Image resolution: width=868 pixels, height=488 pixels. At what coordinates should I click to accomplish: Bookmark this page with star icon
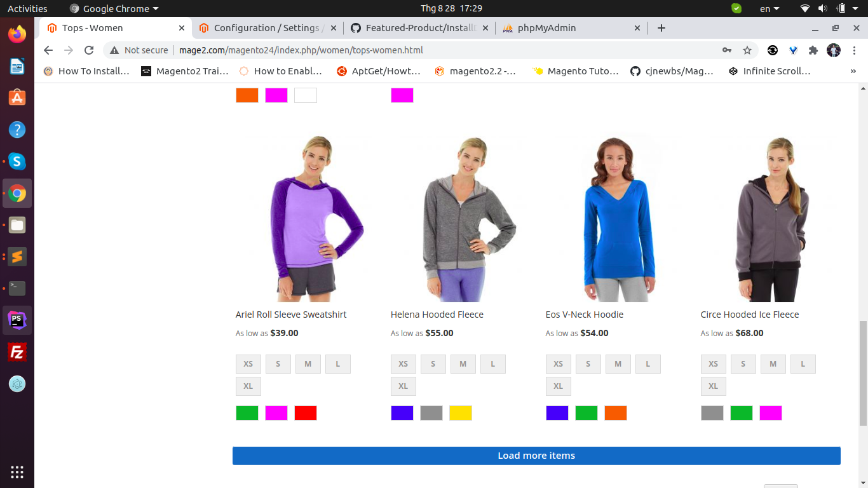[747, 50]
